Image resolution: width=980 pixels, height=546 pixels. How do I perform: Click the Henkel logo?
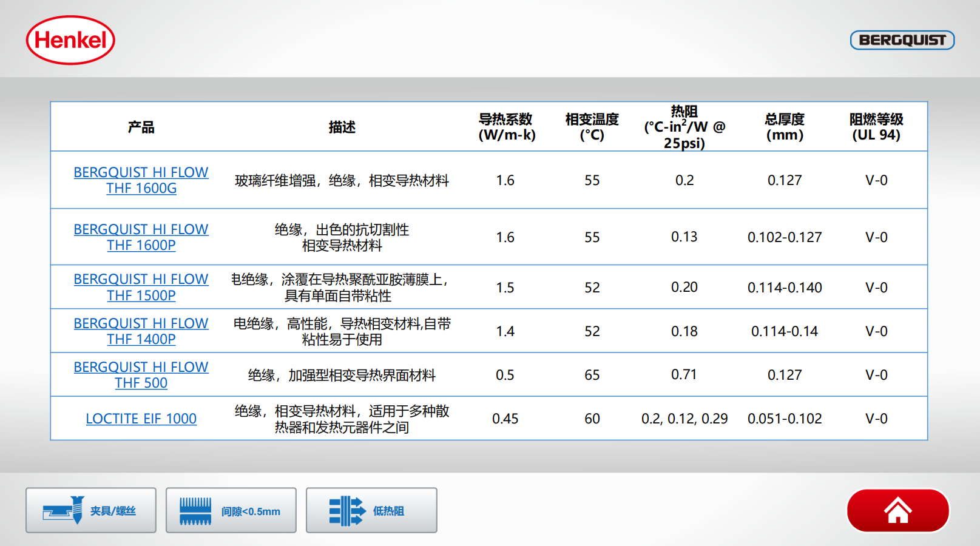point(70,40)
